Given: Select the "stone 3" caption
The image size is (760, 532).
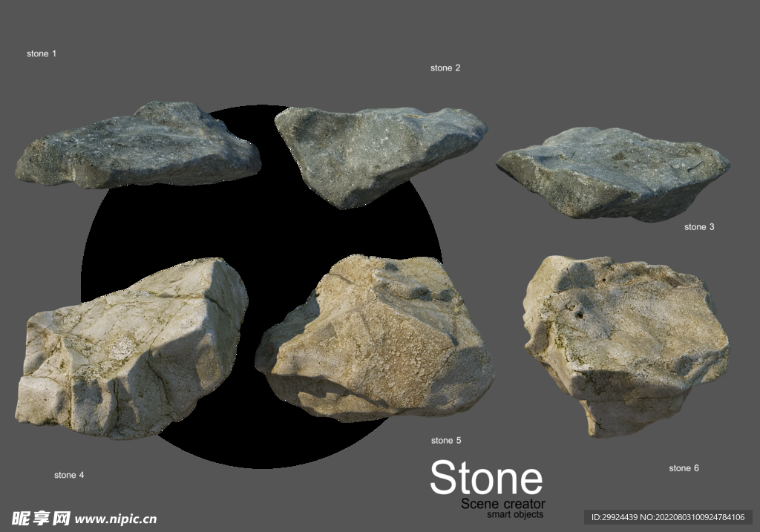Looking at the screenshot, I should (699, 227).
